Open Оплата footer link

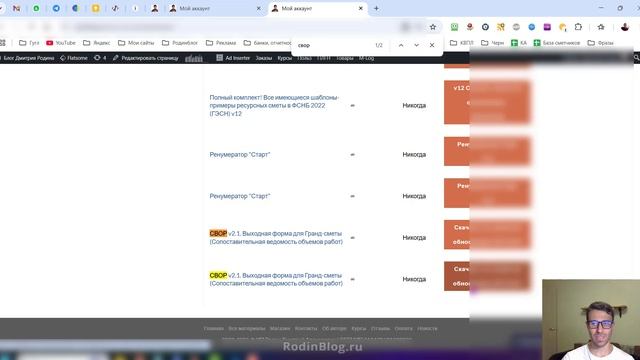[x=403, y=329]
